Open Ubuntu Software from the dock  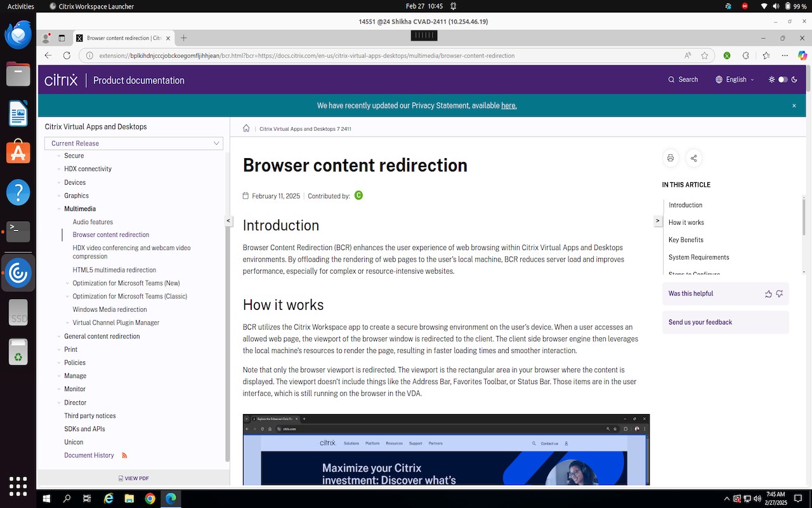coord(18,152)
